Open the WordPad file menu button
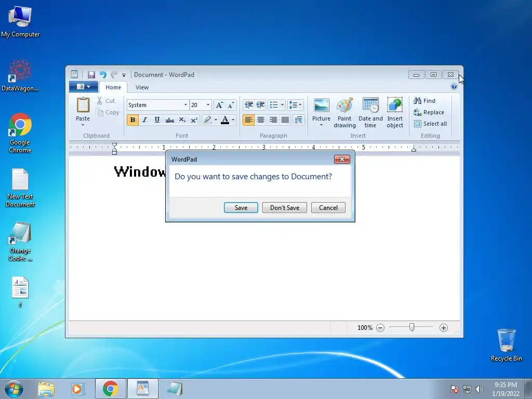The width and height of the screenshot is (532, 399). (x=84, y=87)
